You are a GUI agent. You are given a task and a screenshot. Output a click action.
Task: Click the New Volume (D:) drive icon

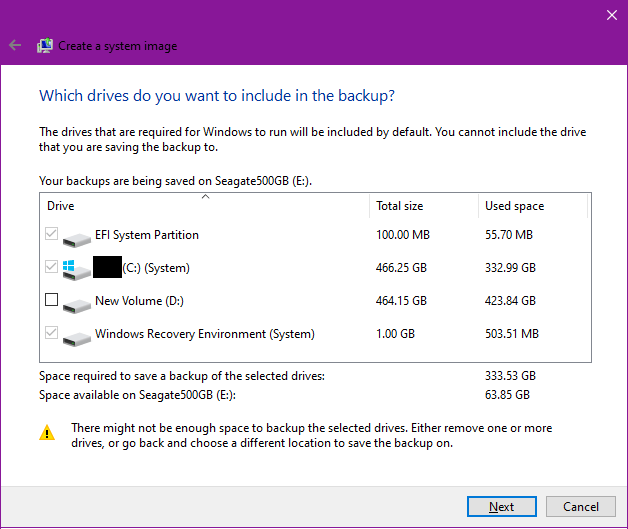coord(76,303)
